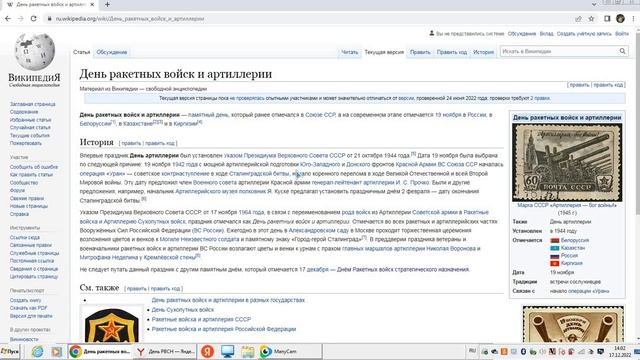Click the Russia flag icon in infobox

pos(554,256)
